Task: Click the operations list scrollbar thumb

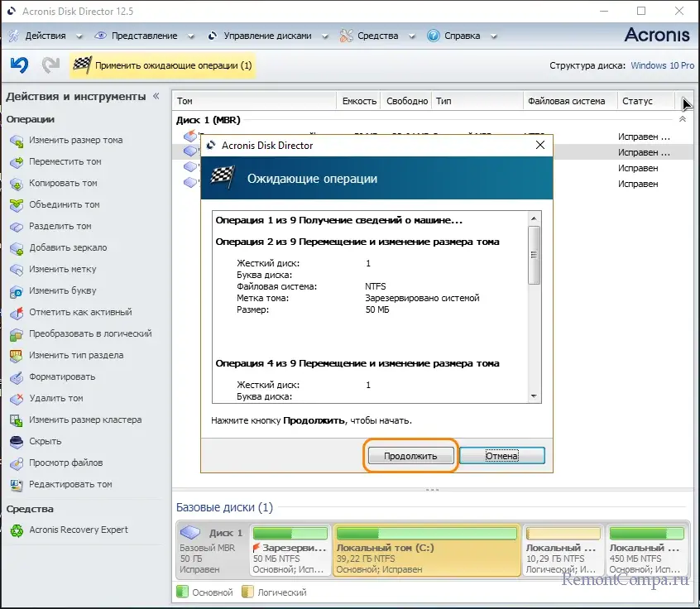Action: (x=534, y=255)
